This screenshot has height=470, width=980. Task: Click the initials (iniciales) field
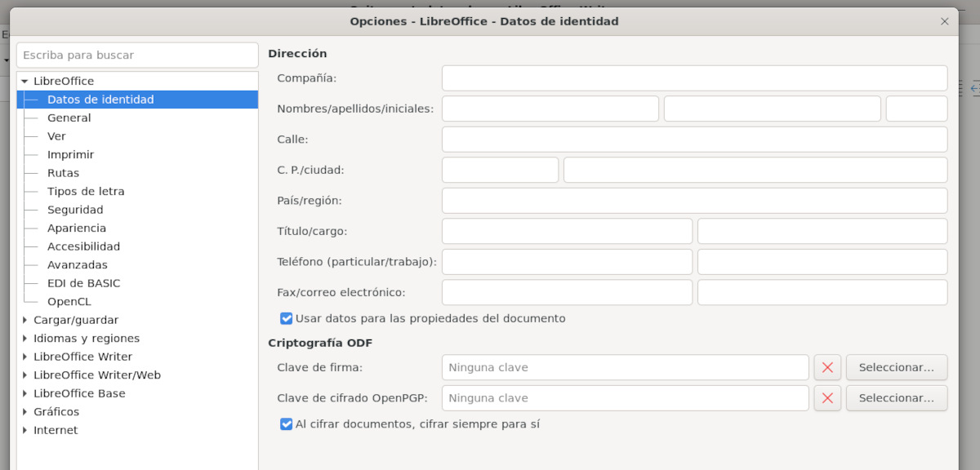coord(917,109)
